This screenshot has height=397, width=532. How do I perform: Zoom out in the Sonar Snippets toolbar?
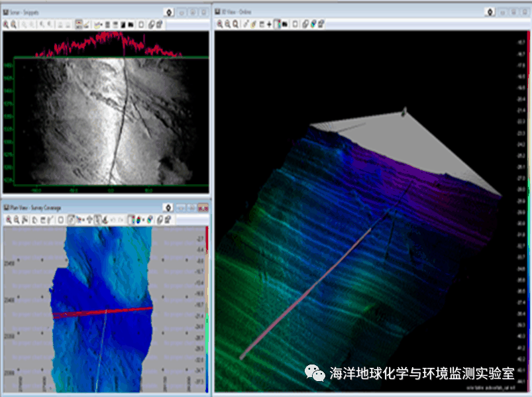coord(15,24)
